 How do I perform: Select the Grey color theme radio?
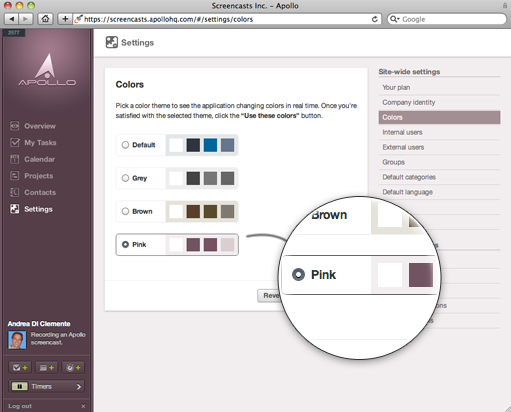(x=125, y=178)
